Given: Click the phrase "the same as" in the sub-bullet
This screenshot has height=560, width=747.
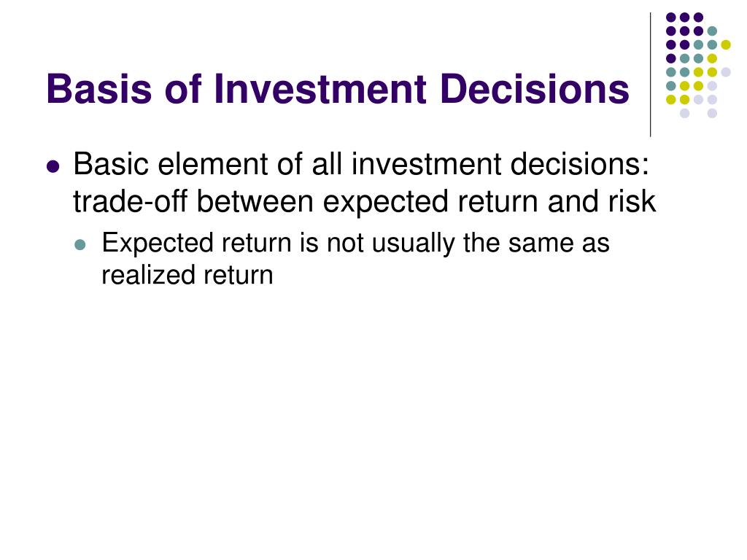Looking at the screenshot, I should tap(536, 244).
